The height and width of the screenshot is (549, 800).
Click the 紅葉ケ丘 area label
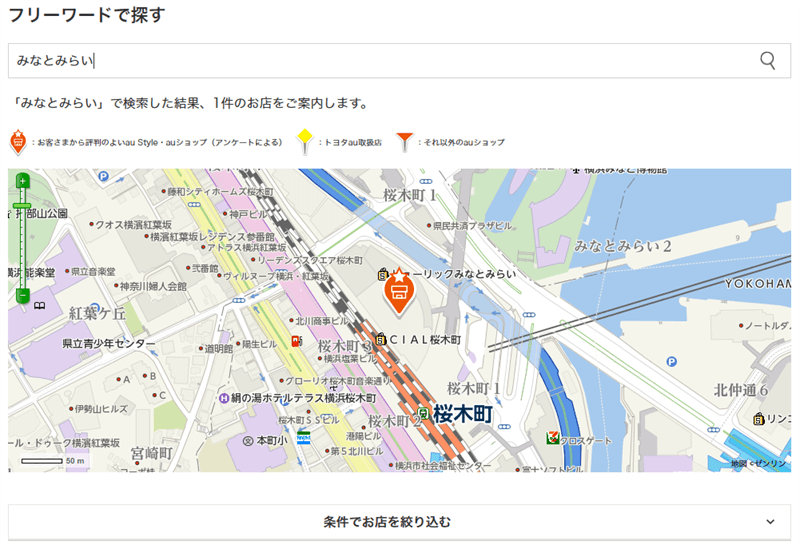[97, 313]
